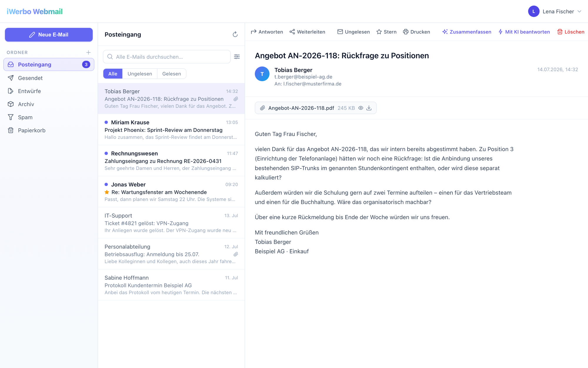Summarize email with Zusammenfassen
This screenshot has width=588, height=368.
coord(467,32)
